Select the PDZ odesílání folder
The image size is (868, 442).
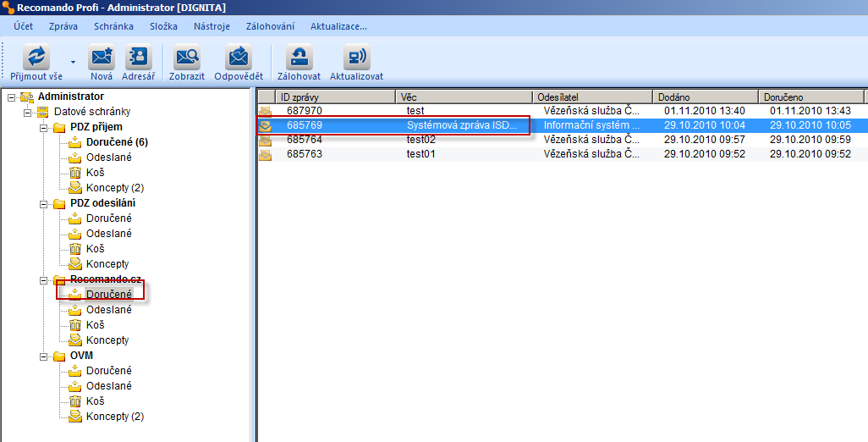pos(103,202)
